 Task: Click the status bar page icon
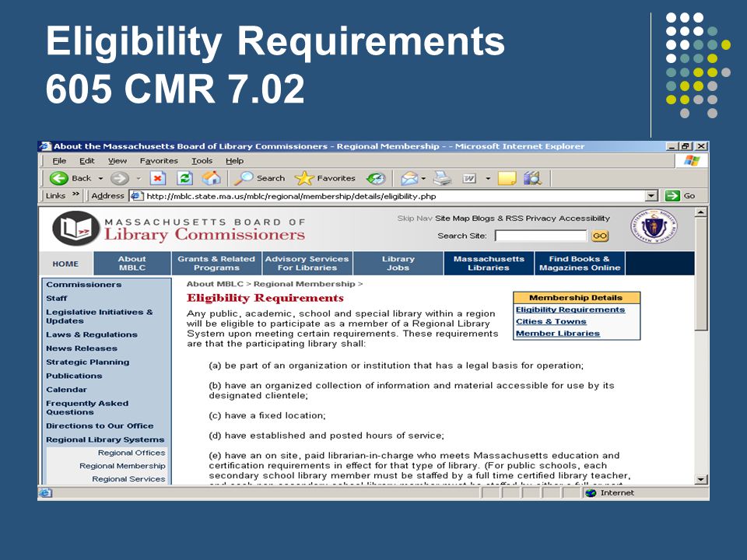click(45, 493)
